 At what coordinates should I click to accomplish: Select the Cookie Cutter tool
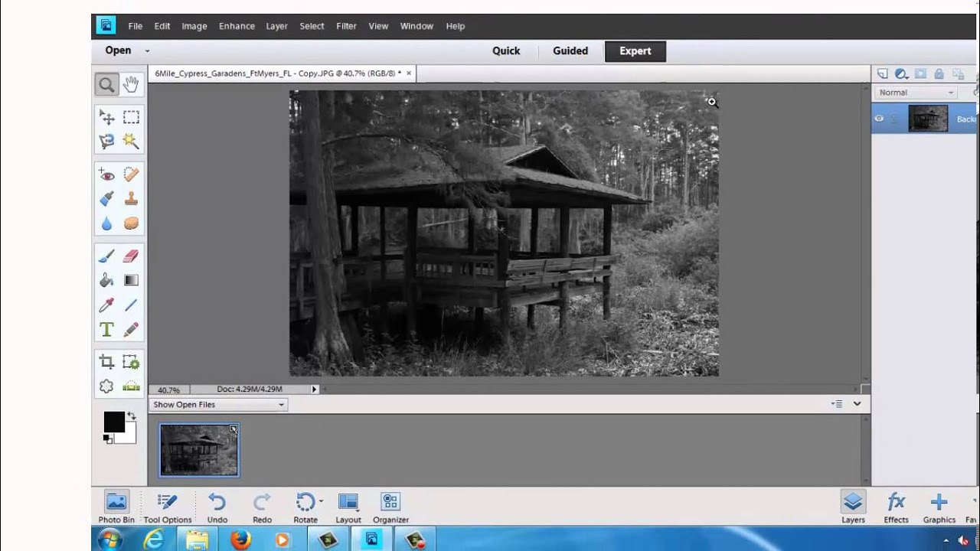coord(106,386)
